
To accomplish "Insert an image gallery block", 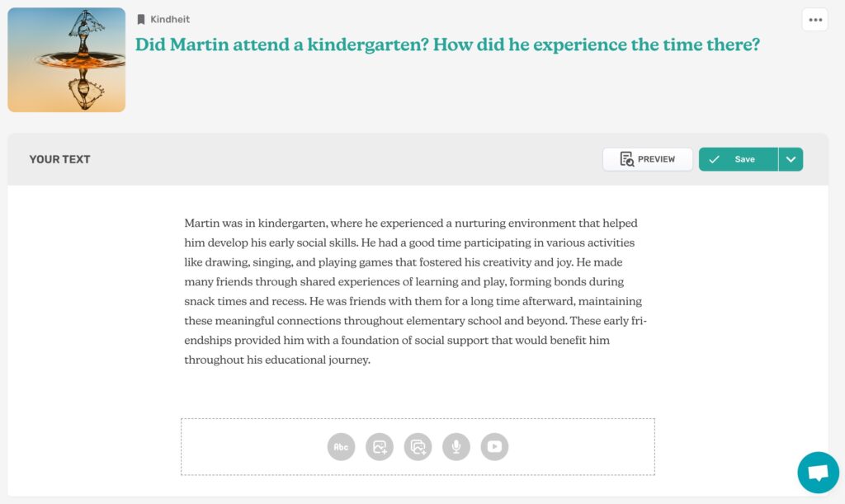I will click(x=418, y=447).
